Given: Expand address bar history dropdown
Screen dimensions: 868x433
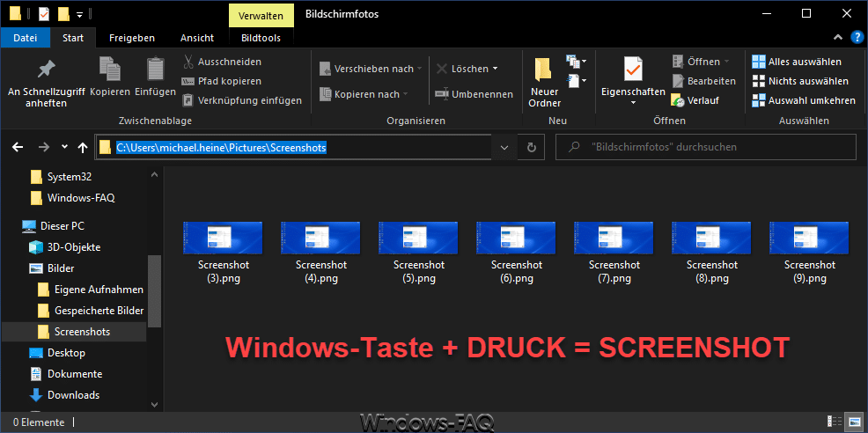Looking at the screenshot, I should pyautogui.click(x=504, y=147).
